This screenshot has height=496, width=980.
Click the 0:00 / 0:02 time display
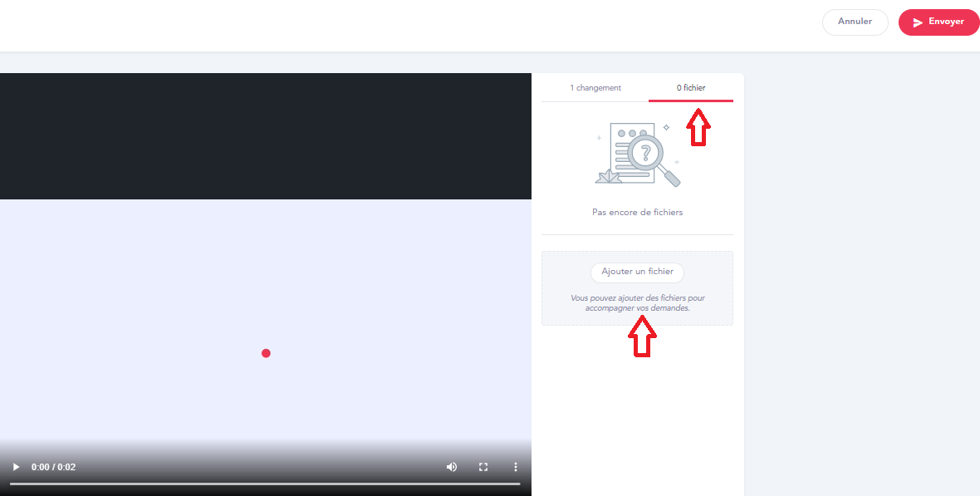(54, 467)
